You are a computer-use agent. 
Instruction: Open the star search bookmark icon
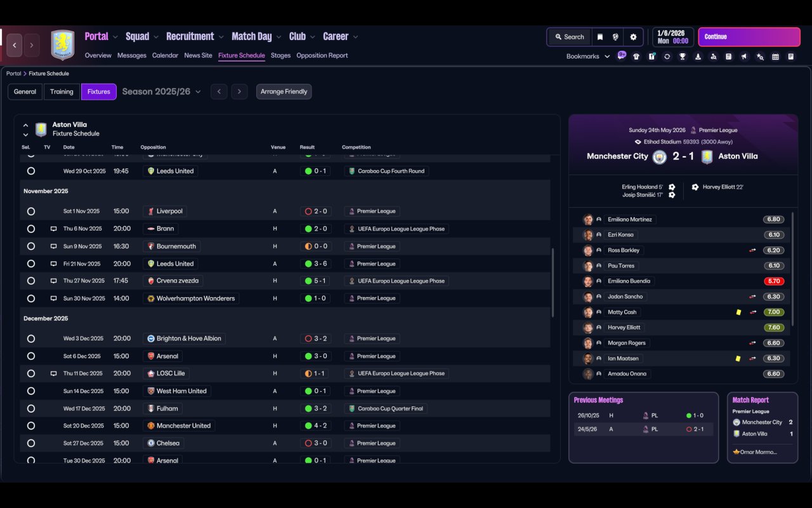pyautogui.click(x=760, y=57)
